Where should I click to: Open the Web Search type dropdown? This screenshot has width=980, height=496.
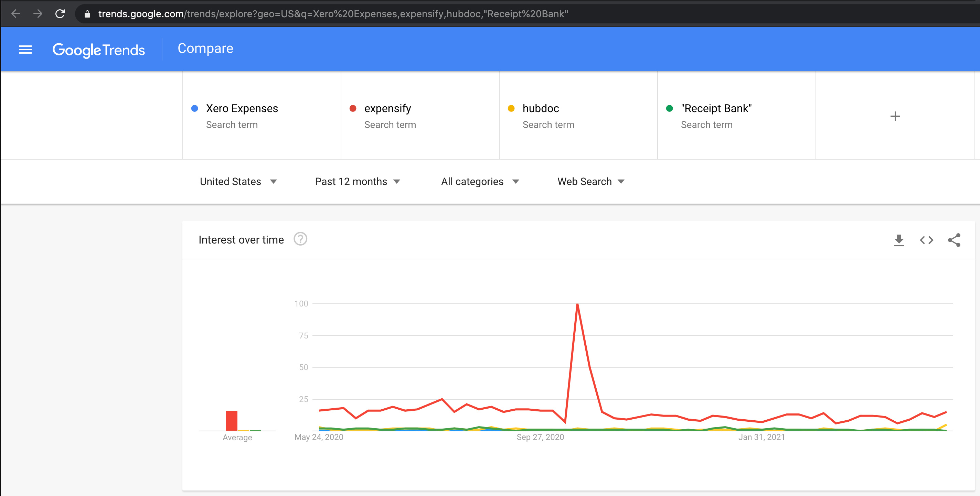point(590,181)
